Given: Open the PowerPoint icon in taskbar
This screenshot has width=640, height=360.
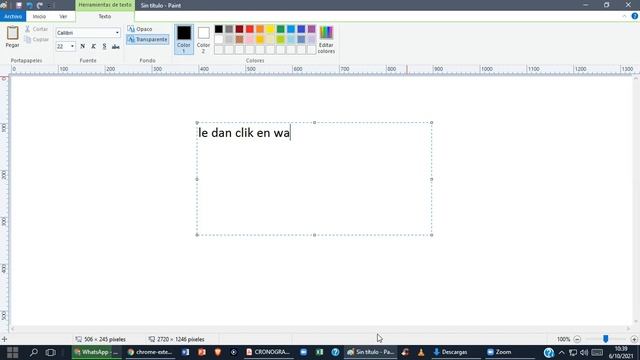Looking at the screenshot, I should click(x=202, y=352).
